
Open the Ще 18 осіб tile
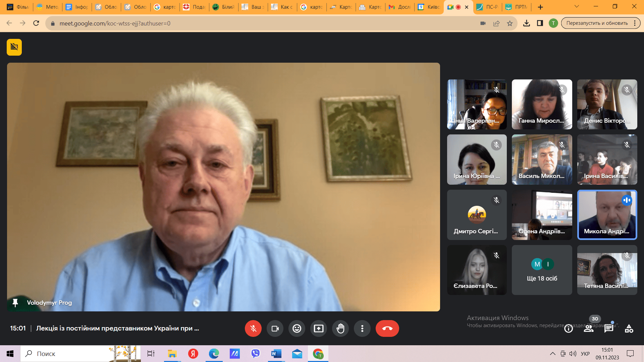(542, 270)
